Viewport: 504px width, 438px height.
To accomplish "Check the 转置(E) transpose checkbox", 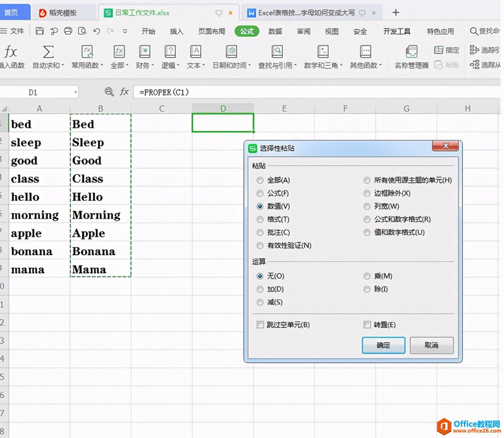I will (x=367, y=325).
